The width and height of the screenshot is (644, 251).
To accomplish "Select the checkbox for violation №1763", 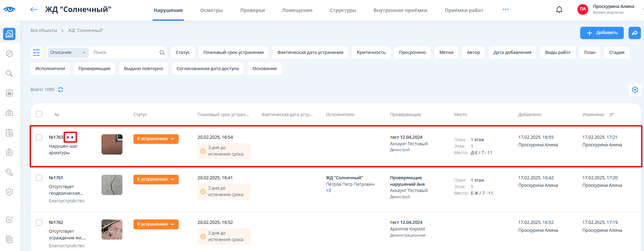I will (x=39, y=137).
